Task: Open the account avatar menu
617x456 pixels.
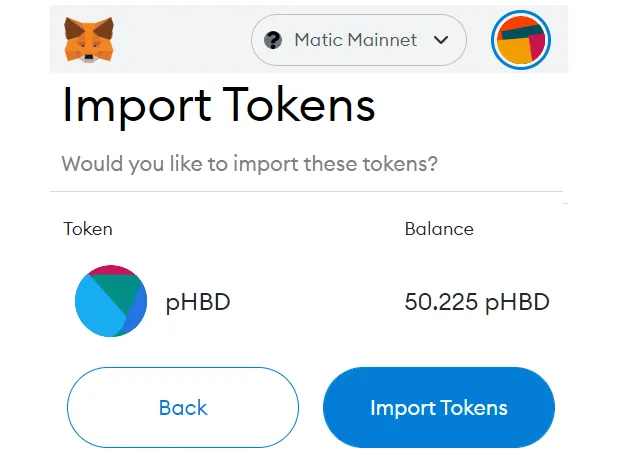Action: (521, 40)
